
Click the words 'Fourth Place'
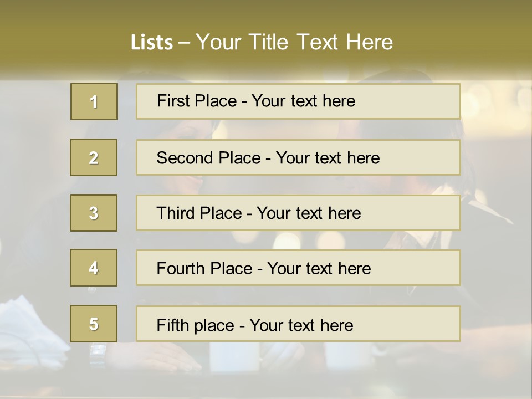point(203,269)
